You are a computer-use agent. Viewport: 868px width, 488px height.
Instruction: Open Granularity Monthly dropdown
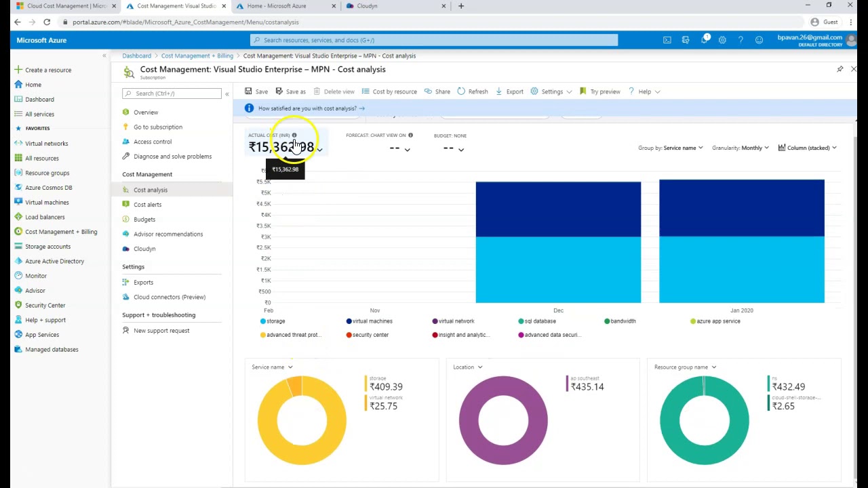point(741,148)
